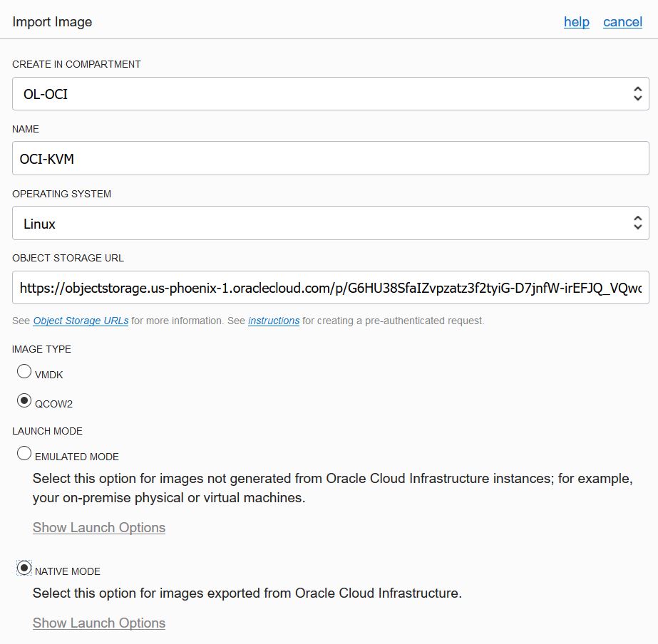Expand Show Launch Options under Native Mode
The image size is (658, 644).
[99, 623]
